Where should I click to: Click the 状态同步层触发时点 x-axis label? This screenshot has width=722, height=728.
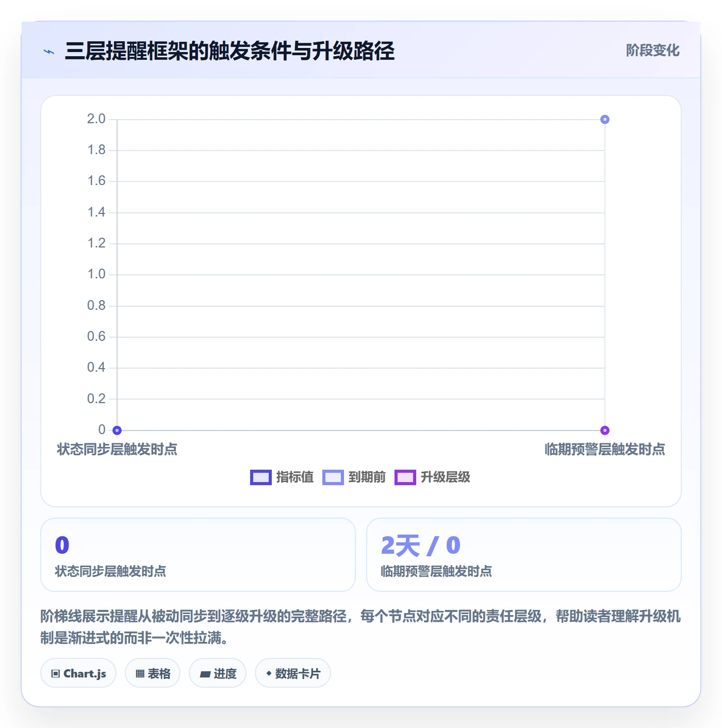click(x=117, y=450)
